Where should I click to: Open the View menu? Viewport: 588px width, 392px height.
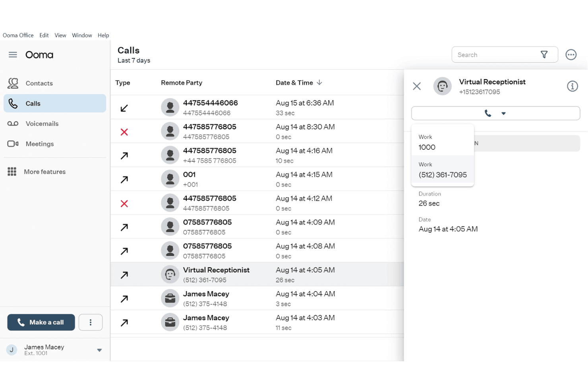[x=60, y=35]
